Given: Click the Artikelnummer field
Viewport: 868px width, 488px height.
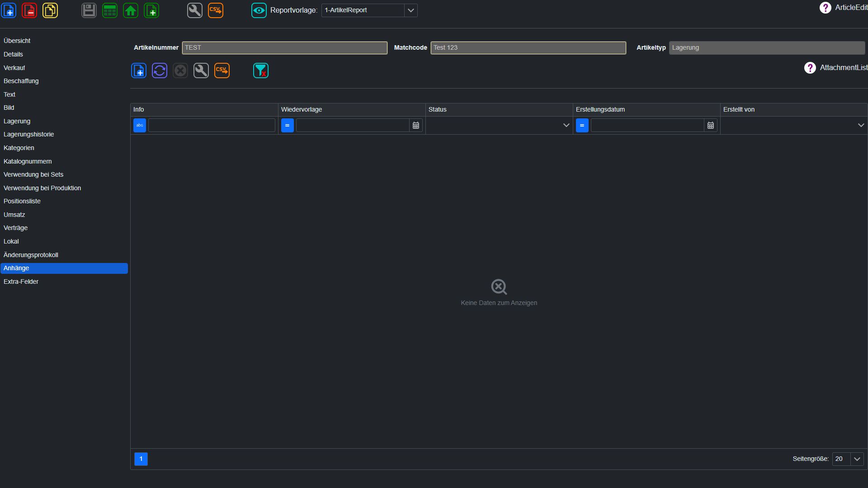Looking at the screenshot, I should [284, 48].
